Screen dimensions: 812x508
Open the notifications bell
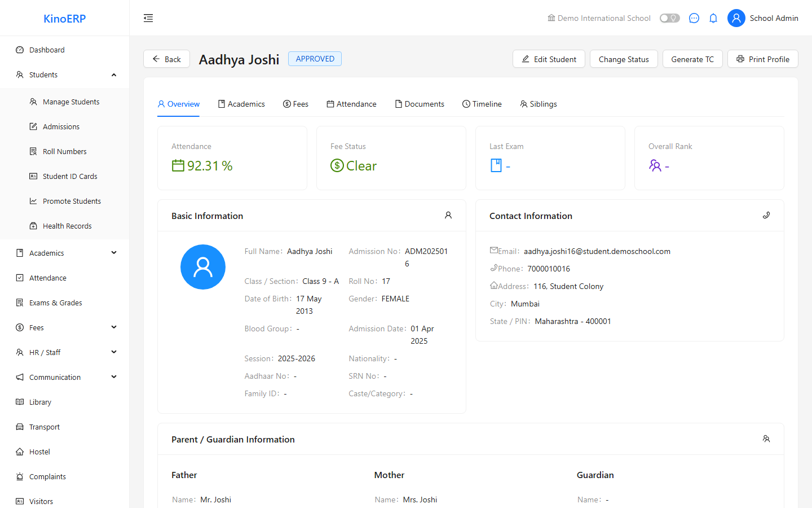(x=713, y=18)
